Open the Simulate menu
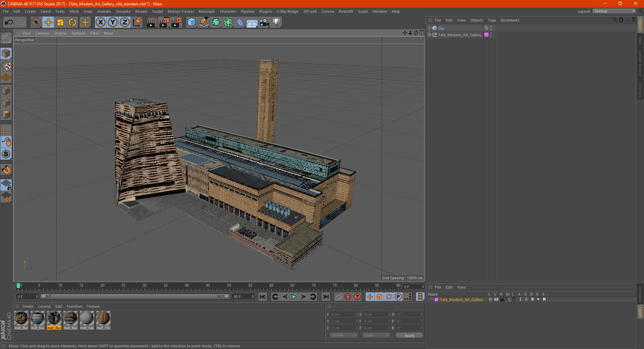Screen dimensions: 644x349 (x=123, y=11)
